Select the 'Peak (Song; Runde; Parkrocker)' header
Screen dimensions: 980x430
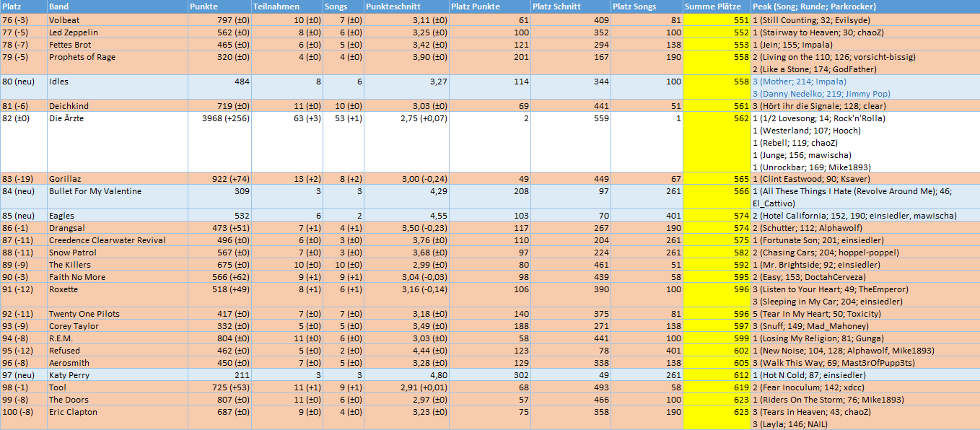click(x=864, y=6)
